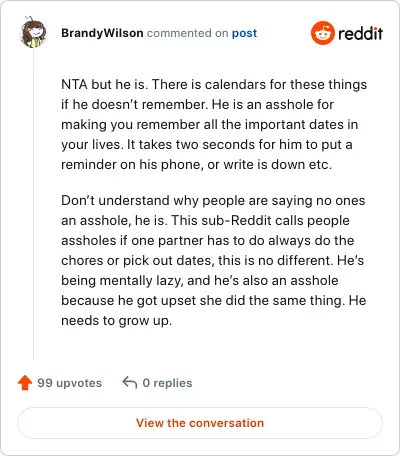The height and width of the screenshot is (456, 400).
Task: Click the "commented on" header text
Action: tap(187, 33)
